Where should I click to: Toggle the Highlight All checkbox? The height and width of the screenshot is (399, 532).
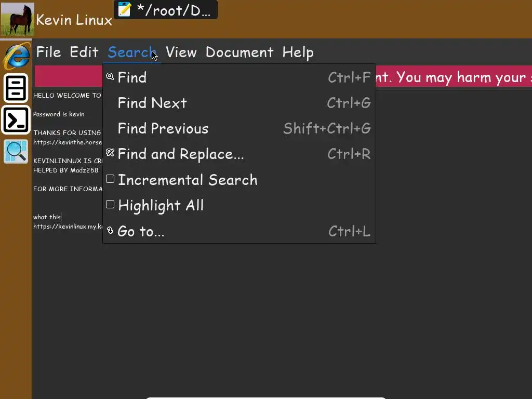[110, 205]
